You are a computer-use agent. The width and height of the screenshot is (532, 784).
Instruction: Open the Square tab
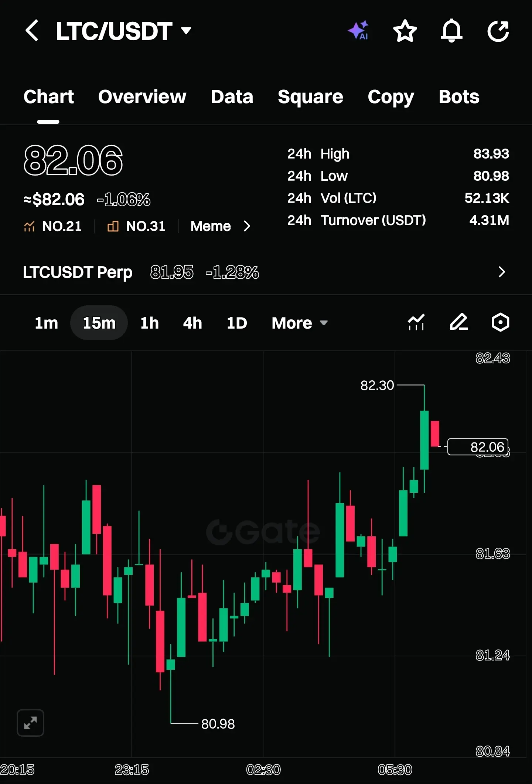[310, 97]
